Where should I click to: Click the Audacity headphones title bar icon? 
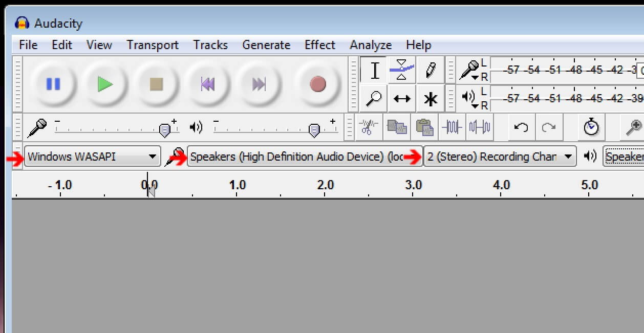(x=23, y=23)
